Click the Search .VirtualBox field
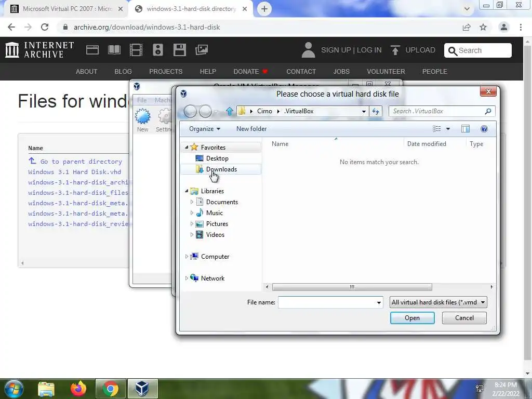Viewport: 532px width, 399px height. (442, 111)
